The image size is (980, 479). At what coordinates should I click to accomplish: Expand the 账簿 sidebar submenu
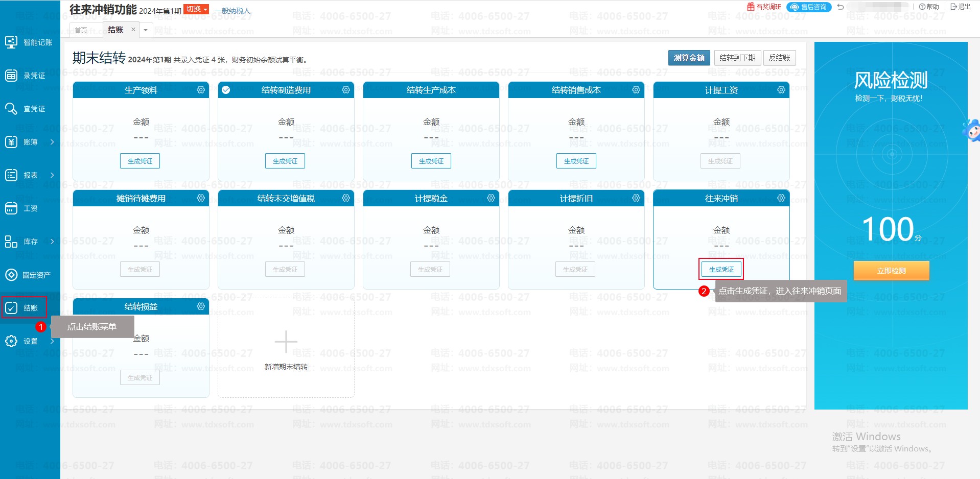point(52,142)
